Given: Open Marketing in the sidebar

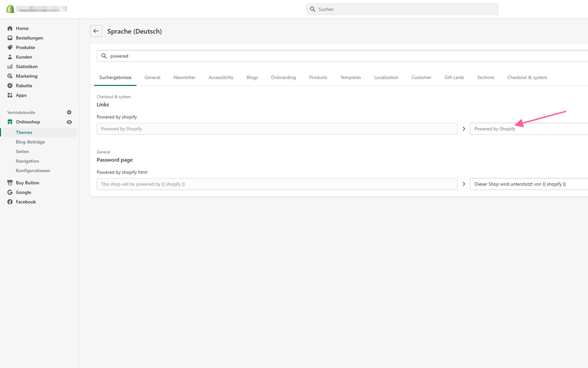Looking at the screenshot, I should (x=27, y=76).
